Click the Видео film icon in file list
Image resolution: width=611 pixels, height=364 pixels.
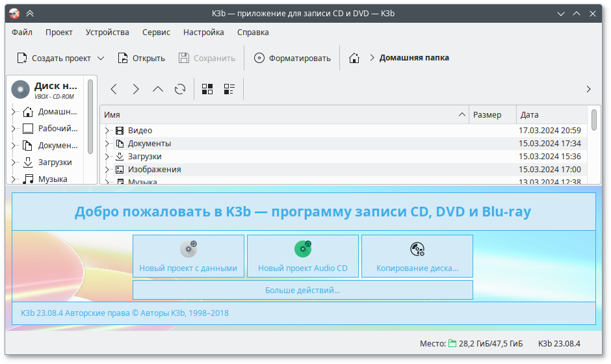(120, 131)
